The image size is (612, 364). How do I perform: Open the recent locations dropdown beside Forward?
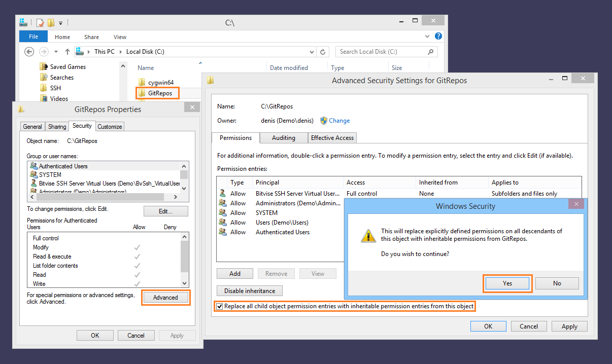point(55,52)
